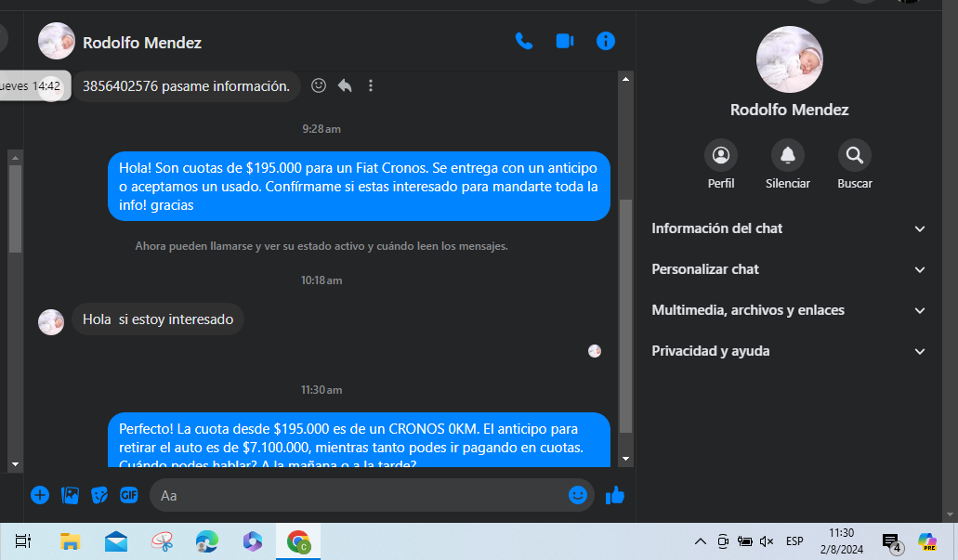Expand Información del chat section
This screenshot has width=958, height=560.
pos(788,228)
